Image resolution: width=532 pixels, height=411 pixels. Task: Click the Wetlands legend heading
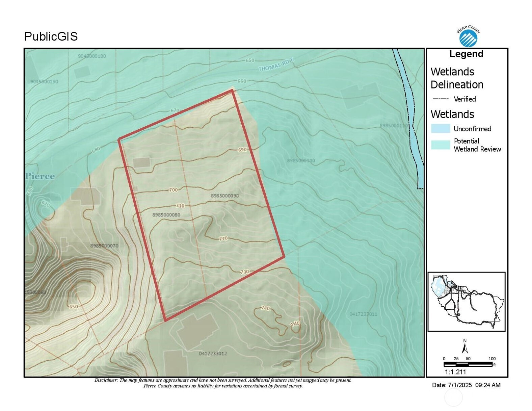click(x=452, y=114)
